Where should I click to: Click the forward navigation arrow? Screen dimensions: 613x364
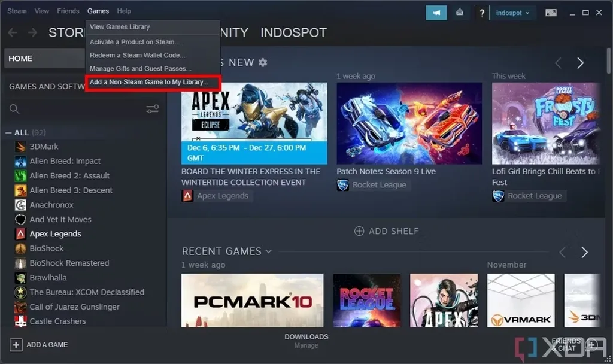tap(32, 32)
